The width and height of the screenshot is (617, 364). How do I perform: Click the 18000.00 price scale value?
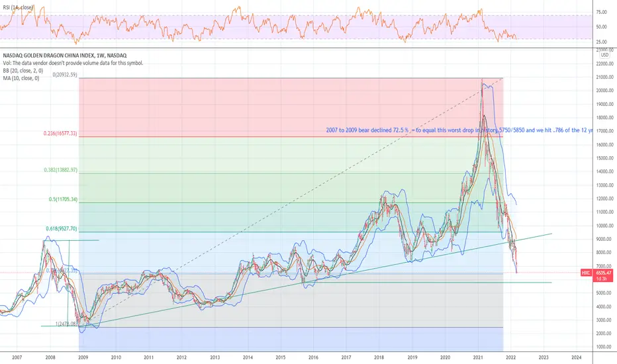click(605, 117)
